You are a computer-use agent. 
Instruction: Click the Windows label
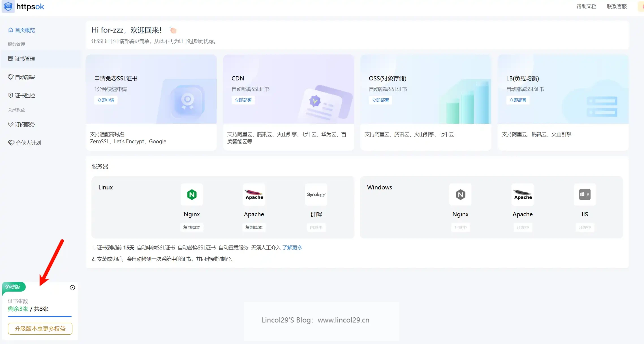380,187
